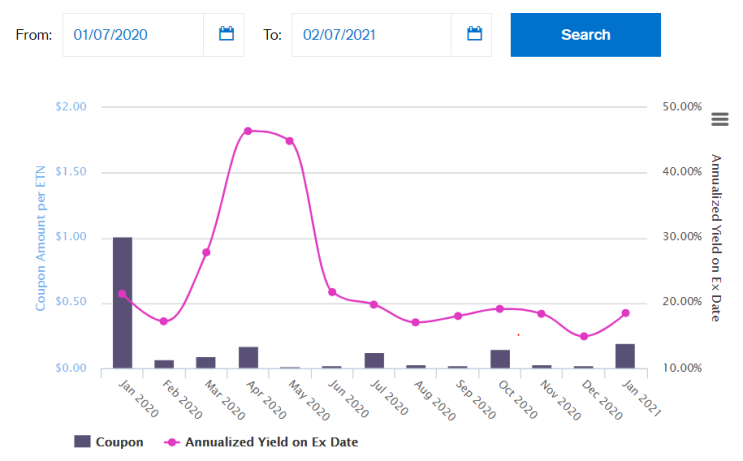The width and height of the screenshot is (743, 461).
Task: Click the 'To:' label
Action: tap(272, 35)
